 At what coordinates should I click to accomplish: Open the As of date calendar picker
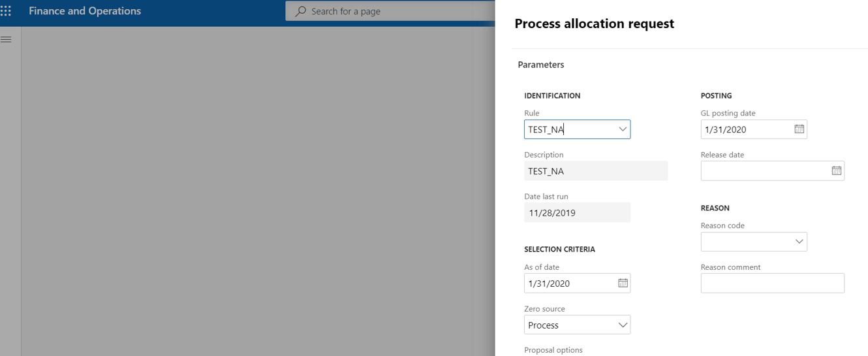[623, 283]
